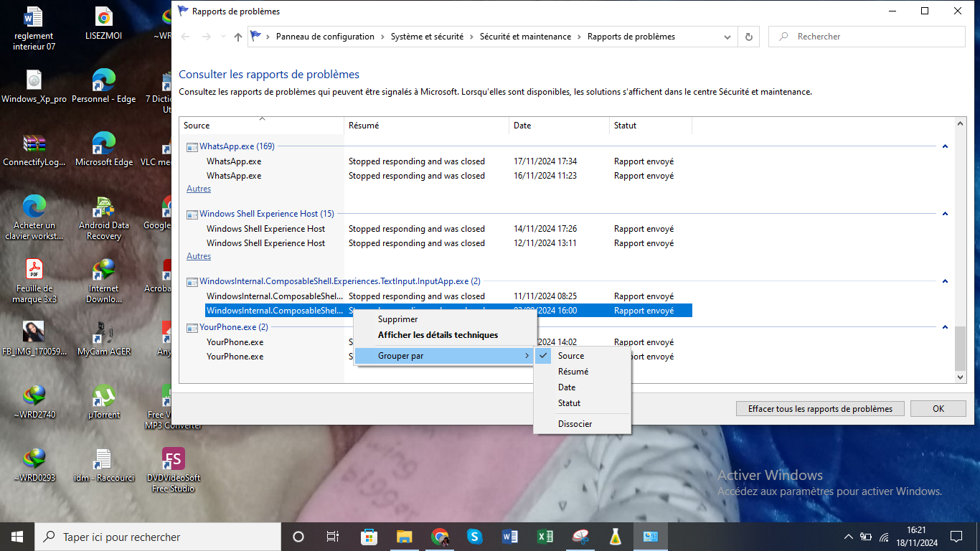Open Autres link under WhatsApp.exe group
The image size is (980, 551).
tap(199, 189)
